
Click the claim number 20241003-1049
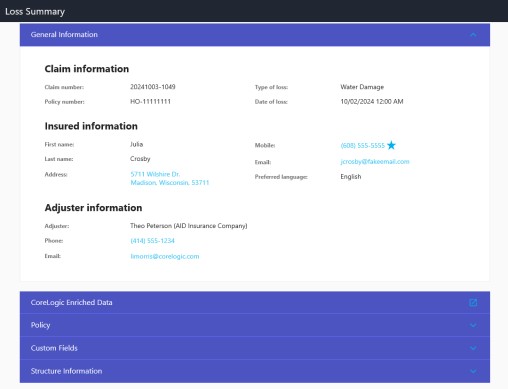(153, 87)
